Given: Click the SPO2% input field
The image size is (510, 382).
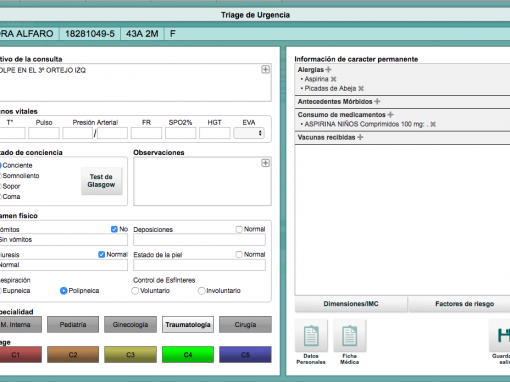Looking at the screenshot, I should (x=180, y=133).
